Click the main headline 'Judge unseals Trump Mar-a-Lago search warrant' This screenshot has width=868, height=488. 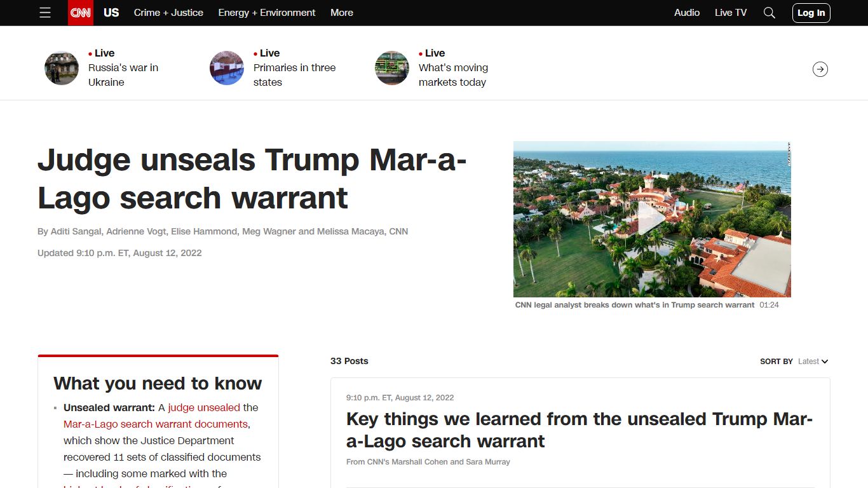(x=252, y=179)
